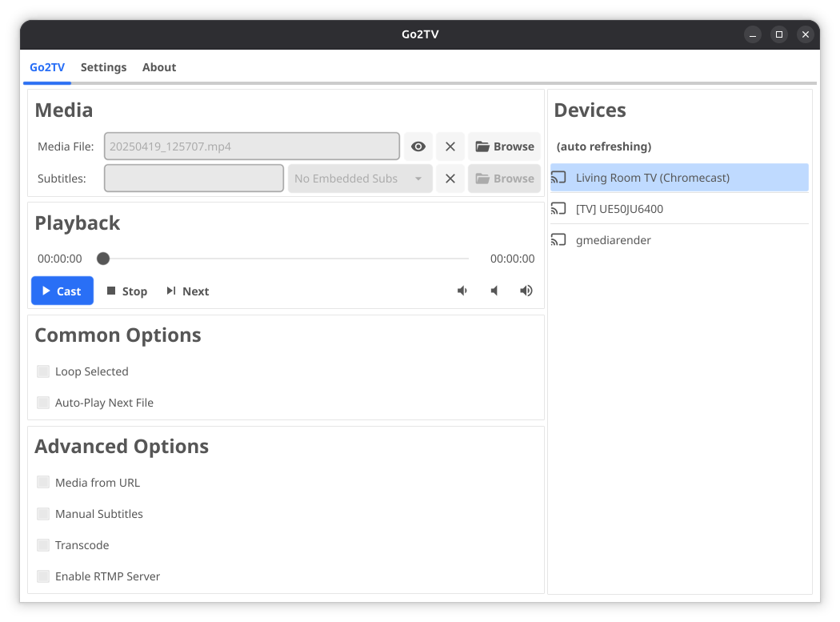Click the cast icon beside Living Room TV

558,178
